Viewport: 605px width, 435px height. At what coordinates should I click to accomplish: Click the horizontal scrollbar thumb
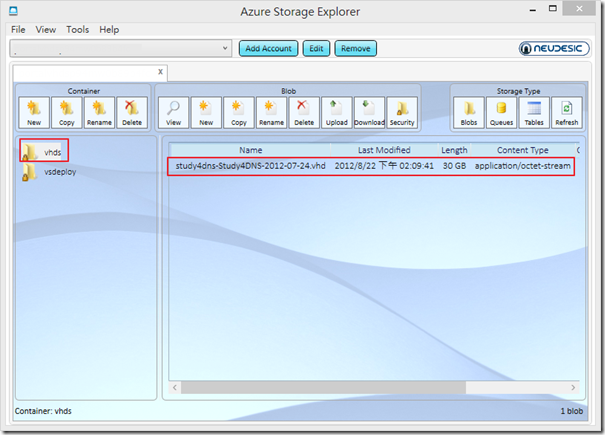tap(323, 387)
